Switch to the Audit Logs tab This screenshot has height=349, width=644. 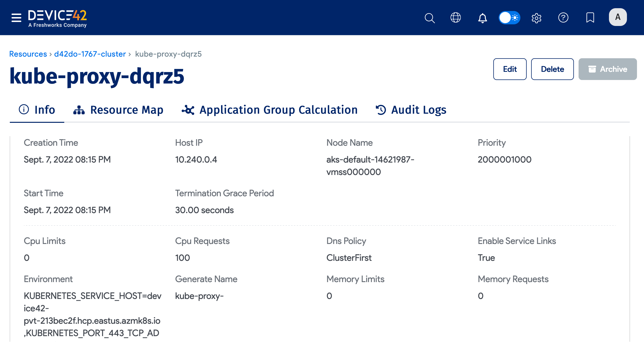click(411, 110)
